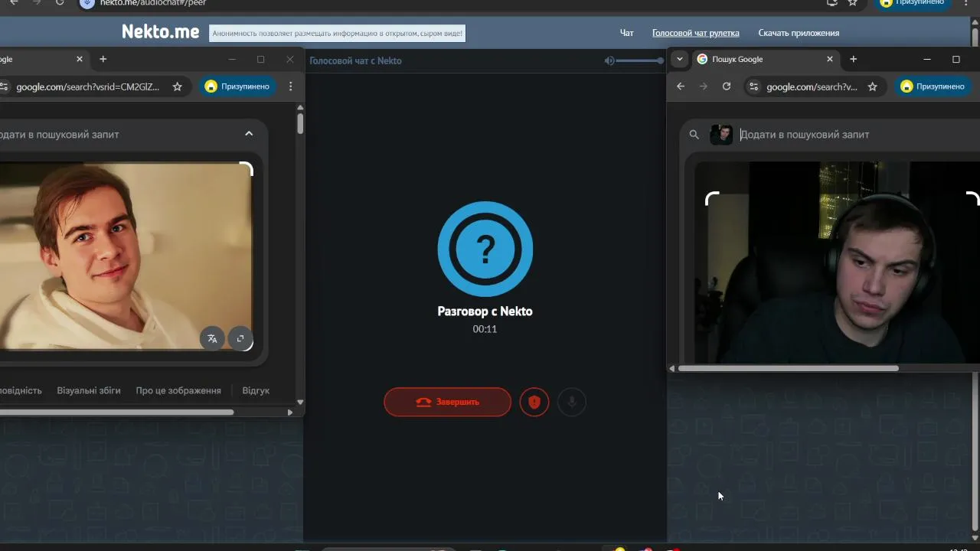The image size is (980, 551).
Task: Go forward in right Google window
Action: 704,86
